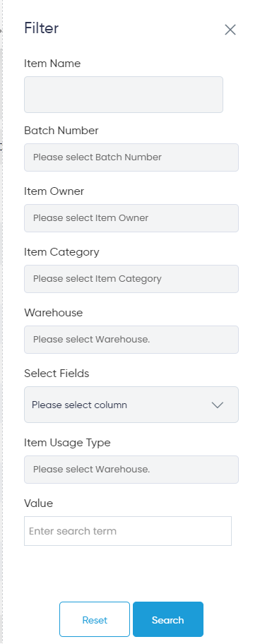Click the 'Value' label text
This screenshot has height=644, width=260.
(x=39, y=503)
